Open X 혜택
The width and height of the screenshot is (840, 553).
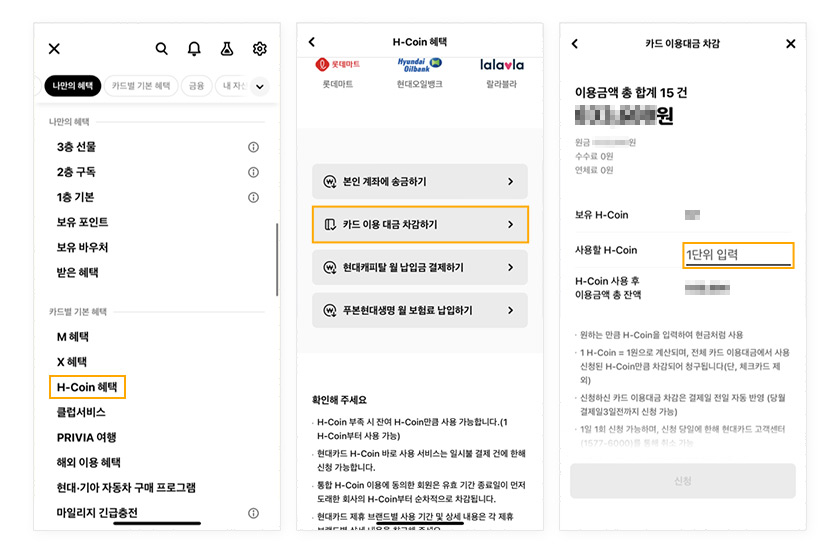[72, 362]
